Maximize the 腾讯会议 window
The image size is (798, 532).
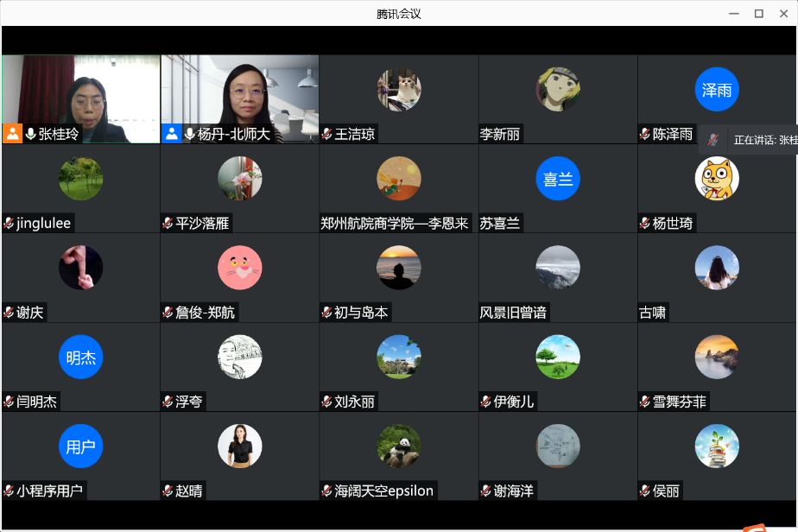click(759, 14)
